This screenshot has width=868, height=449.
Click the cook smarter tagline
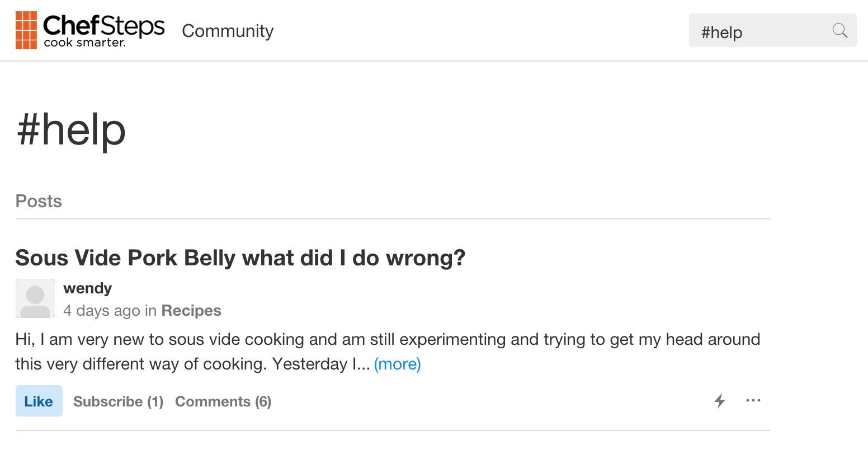click(x=84, y=43)
